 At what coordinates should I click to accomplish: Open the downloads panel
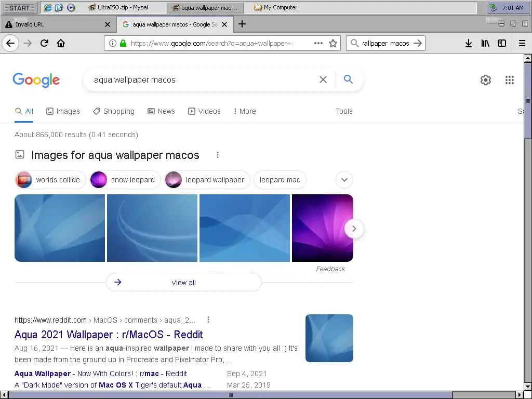tap(469, 44)
